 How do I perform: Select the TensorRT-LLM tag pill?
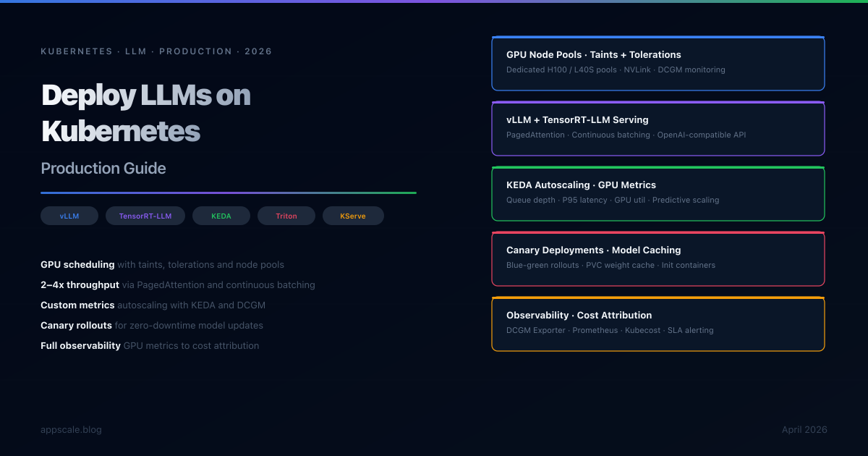[x=145, y=216]
